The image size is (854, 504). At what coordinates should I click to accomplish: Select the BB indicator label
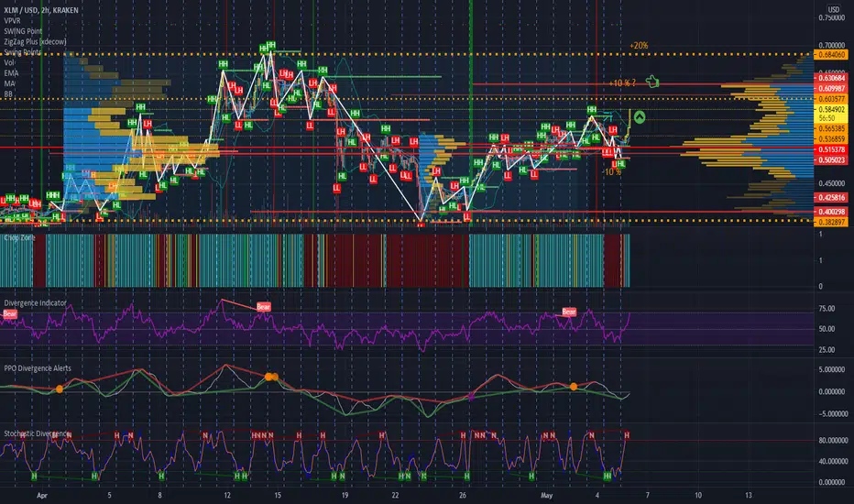(8, 94)
